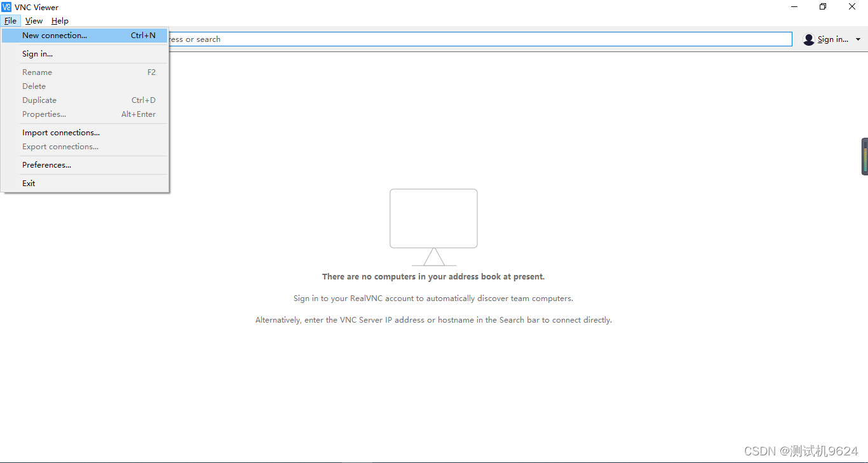868x463 pixels.
Task: Click the address or search bar
Action: [480, 39]
